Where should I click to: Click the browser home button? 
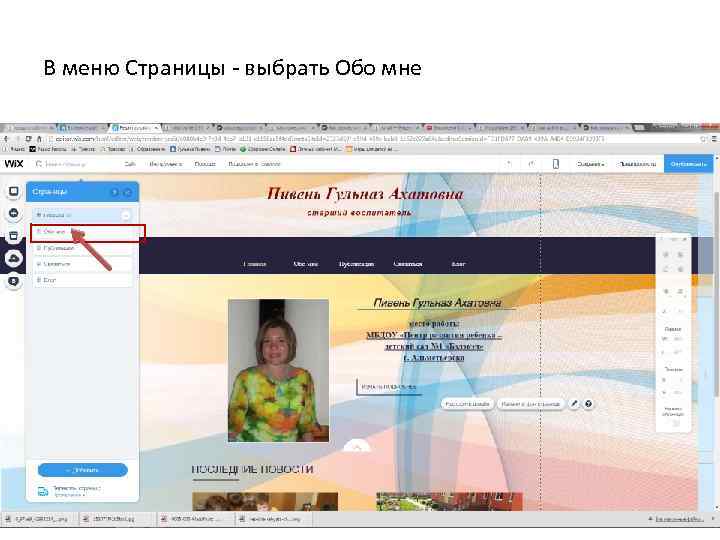tap(39, 139)
